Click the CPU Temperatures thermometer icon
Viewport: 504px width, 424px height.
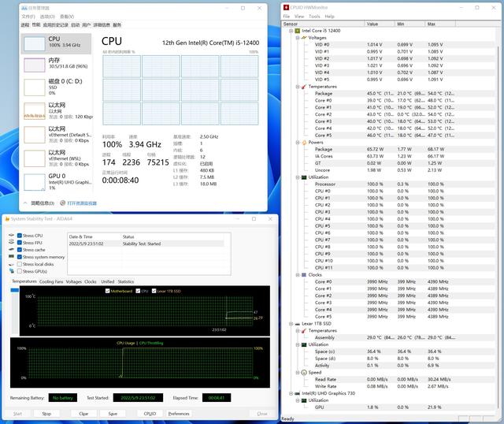click(304, 87)
